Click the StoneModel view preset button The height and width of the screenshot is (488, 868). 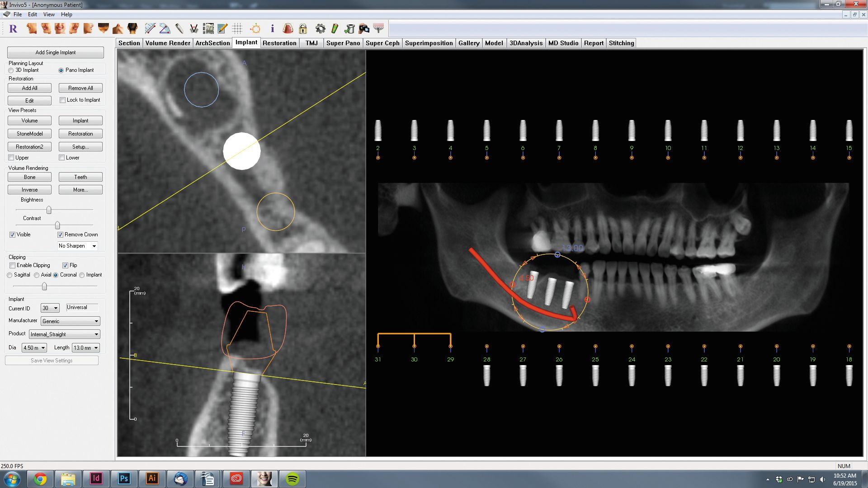point(29,134)
